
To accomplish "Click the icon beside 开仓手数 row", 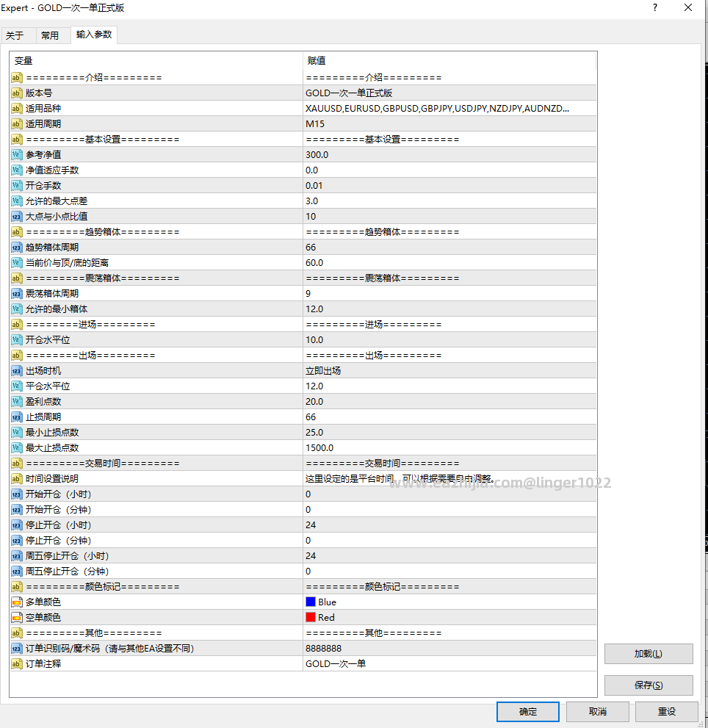I will [x=17, y=186].
